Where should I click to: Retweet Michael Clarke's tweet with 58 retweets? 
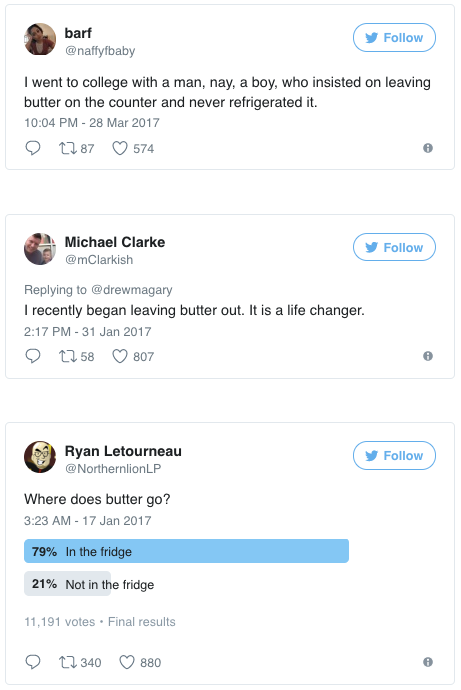(77, 356)
